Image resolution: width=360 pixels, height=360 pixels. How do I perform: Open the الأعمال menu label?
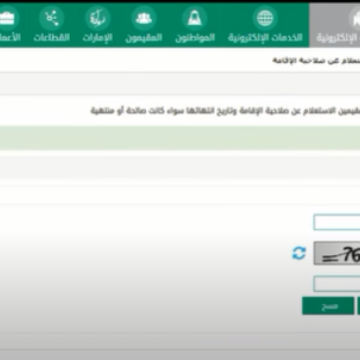tap(10, 38)
